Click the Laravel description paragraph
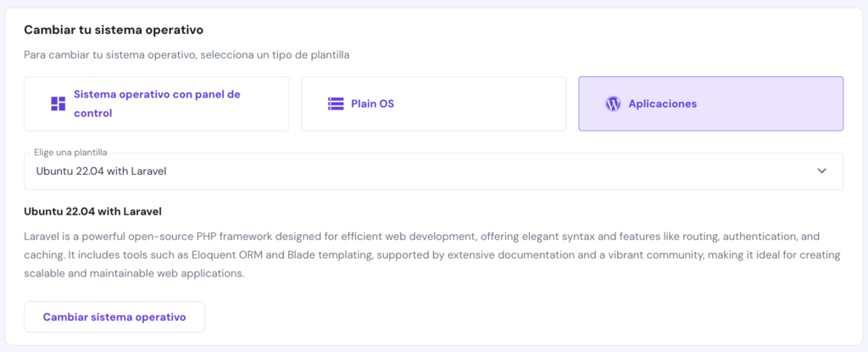Image resolution: width=868 pixels, height=352 pixels. pyautogui.click(x=424, y=254)
